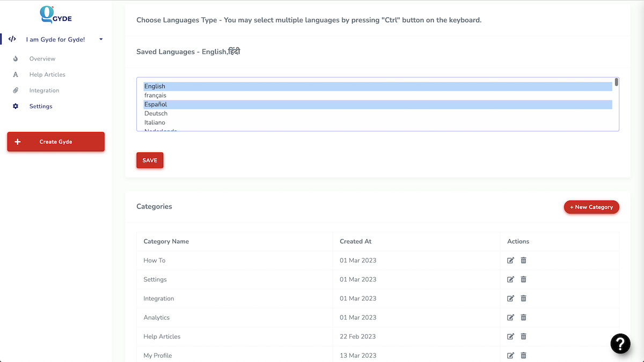Screen dimensions: 644x362
Task: Edit the Analytics category
Action: point(511,317)
